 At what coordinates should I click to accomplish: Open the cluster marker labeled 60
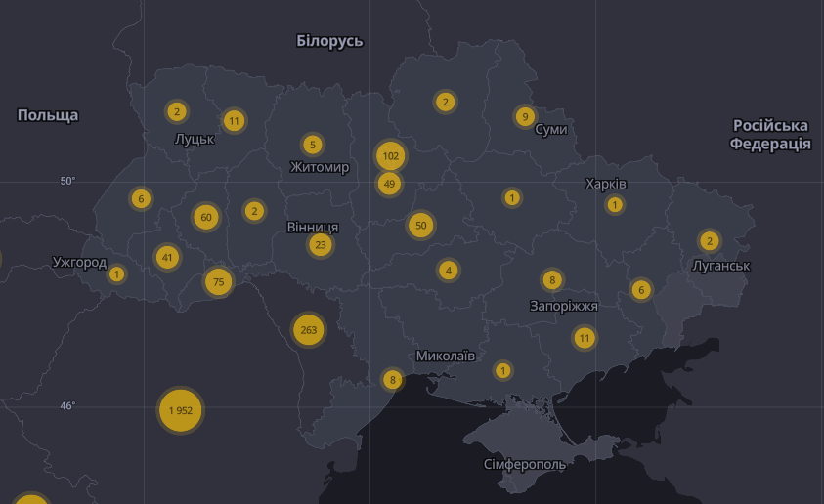click(205, 217)
